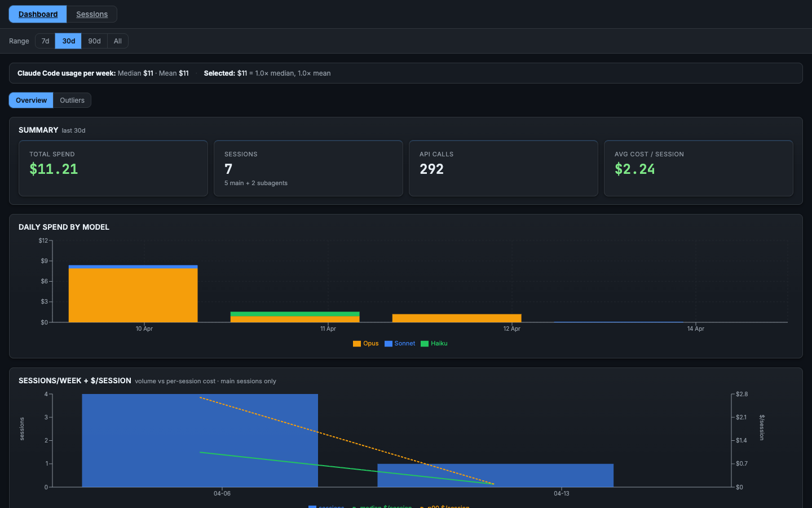Toggle the Opus legend swatch
The height and width of the screenshot is (508, 812).
[x=357, y=344]
